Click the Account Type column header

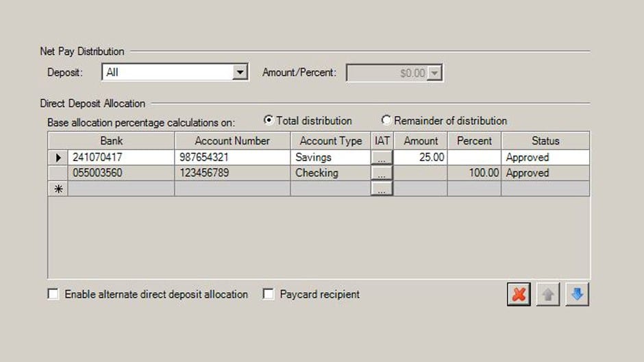coord(331,141)
